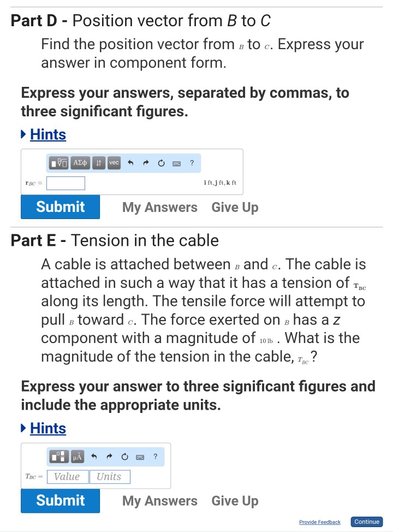Click the equation template icon in Part D toolbar

pyautogui.click(x=60, y=162)
